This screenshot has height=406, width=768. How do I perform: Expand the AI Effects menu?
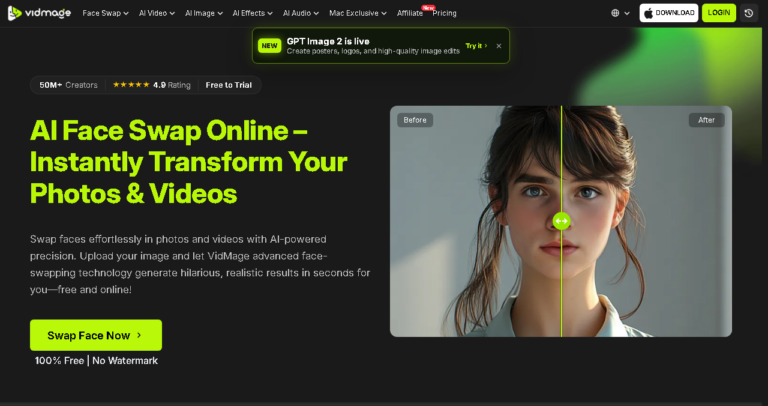(x=253, y=13)
